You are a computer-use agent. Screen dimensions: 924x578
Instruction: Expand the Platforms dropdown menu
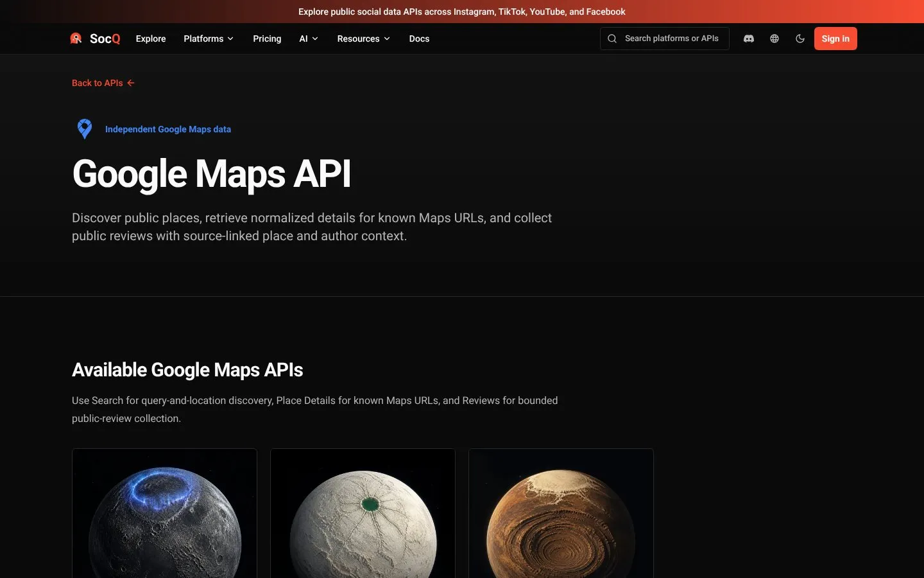(x=209, y=39)
